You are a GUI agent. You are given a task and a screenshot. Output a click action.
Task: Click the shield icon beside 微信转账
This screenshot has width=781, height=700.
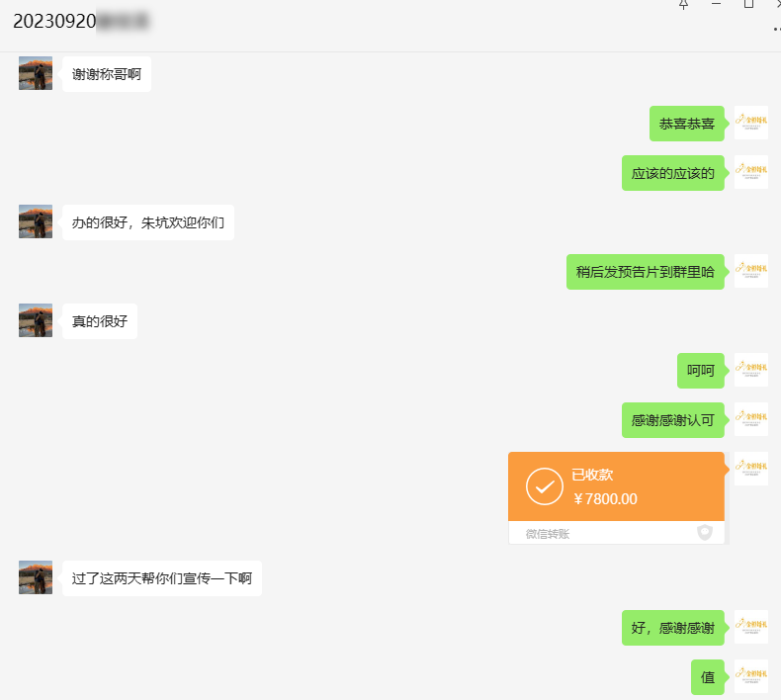pos(704,533)
